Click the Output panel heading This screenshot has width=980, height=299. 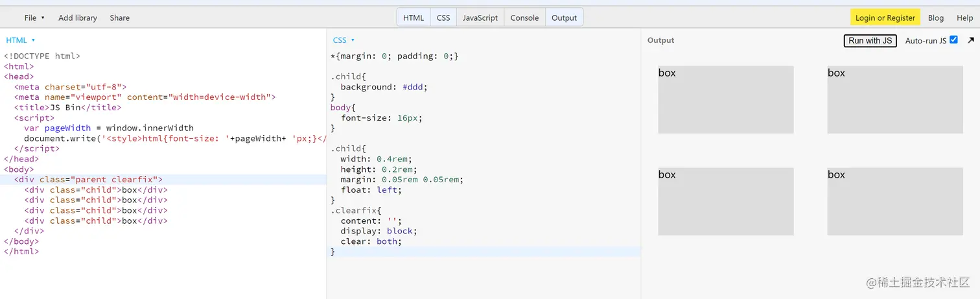point(660,40)
